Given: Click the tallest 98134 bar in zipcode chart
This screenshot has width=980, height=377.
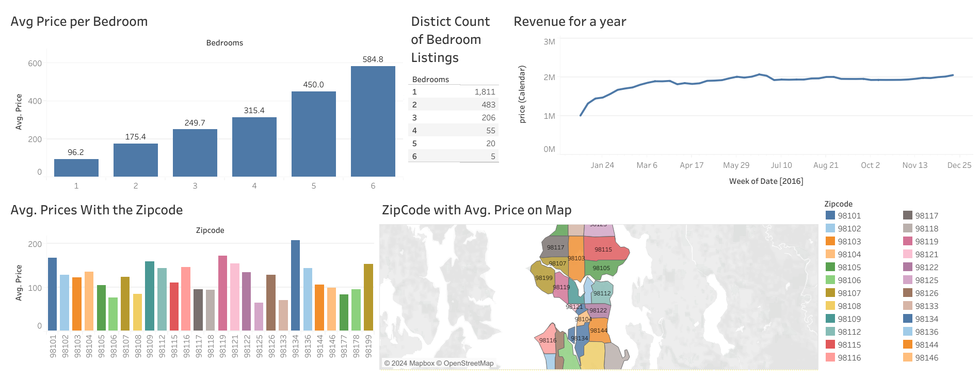Looking at the screenshot, I should pos(295,285).
